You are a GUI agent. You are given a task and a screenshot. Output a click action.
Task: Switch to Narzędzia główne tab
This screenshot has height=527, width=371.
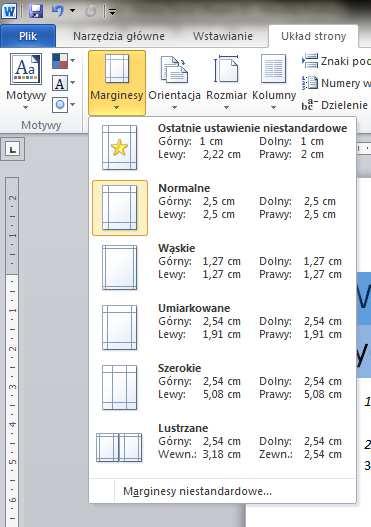(x=119, y=36)
